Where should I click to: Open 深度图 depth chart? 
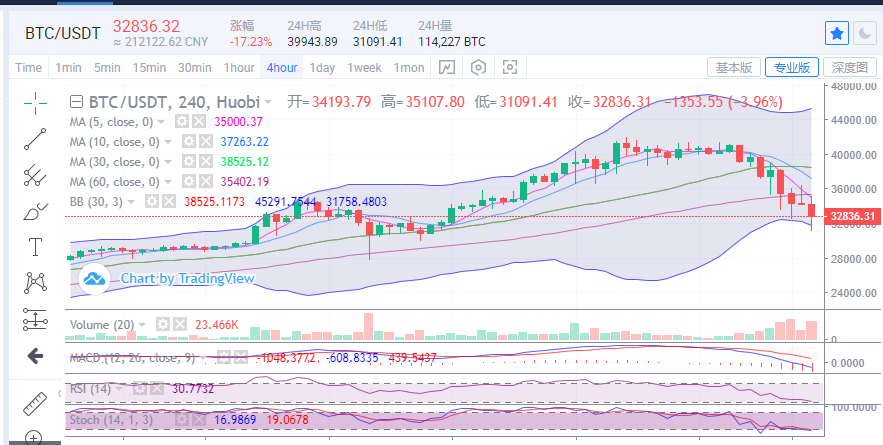pyautogui.click(x=850, y=68)
